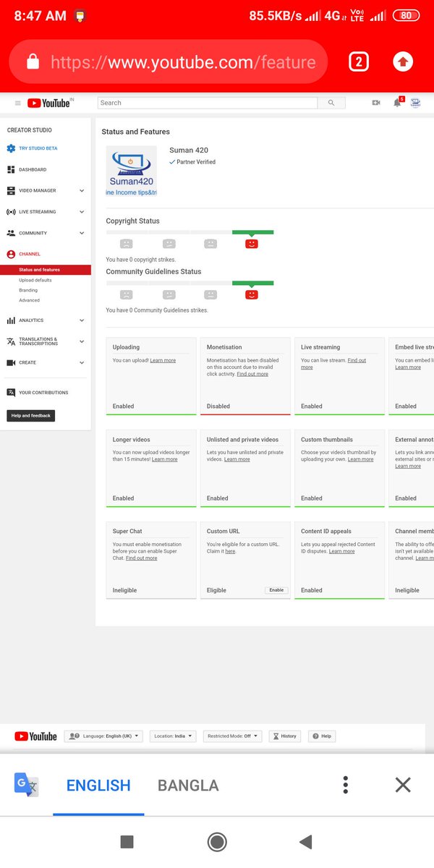Click the Help and feedback button
This screenshot has width=434, height=868.
click(x=31, y=416)
